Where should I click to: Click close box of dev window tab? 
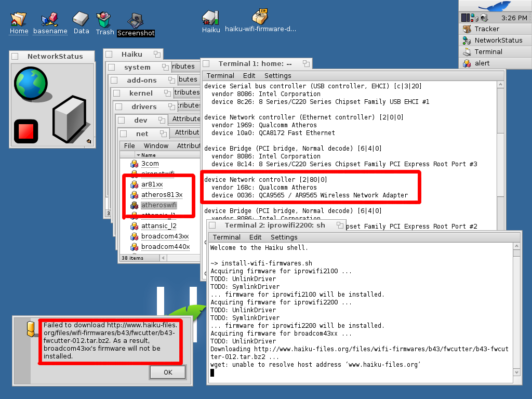(122, 120)
